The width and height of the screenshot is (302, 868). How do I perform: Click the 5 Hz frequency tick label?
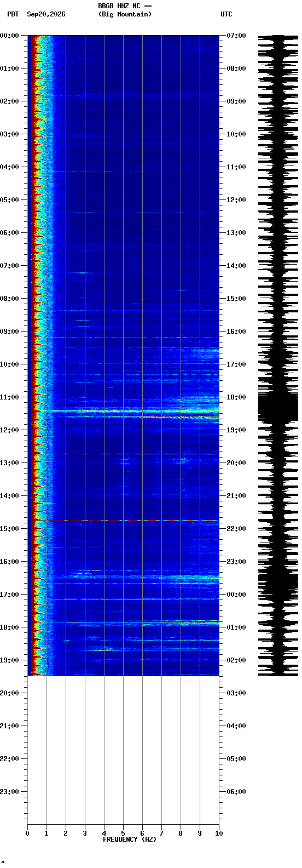pyautogui.click(x=123, y=833)
